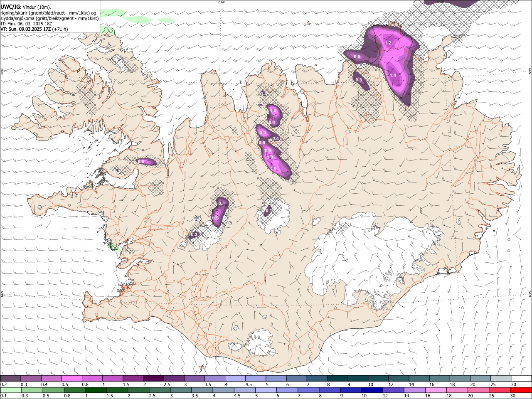Pick lower legend blue swatch starting at 7
The width and height of the screenshot is (532, 399).
click(308, 390)
